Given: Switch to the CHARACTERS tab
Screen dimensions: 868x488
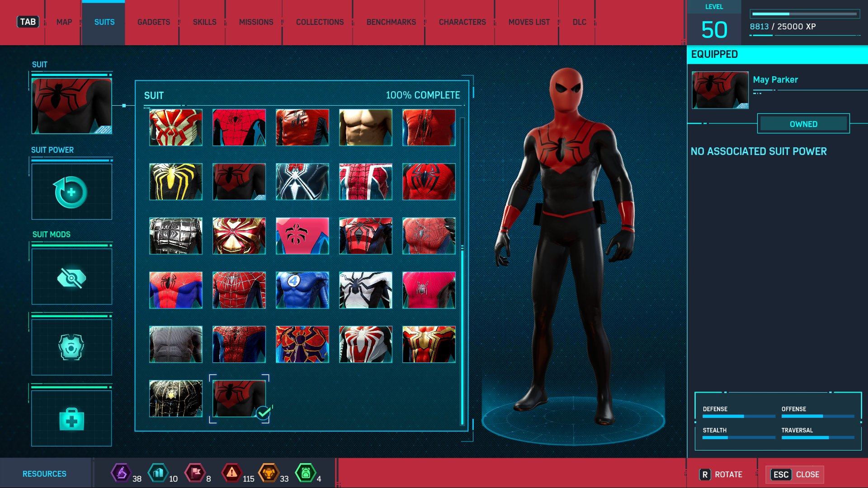Looking at the screenshot, I should point(462,22).
